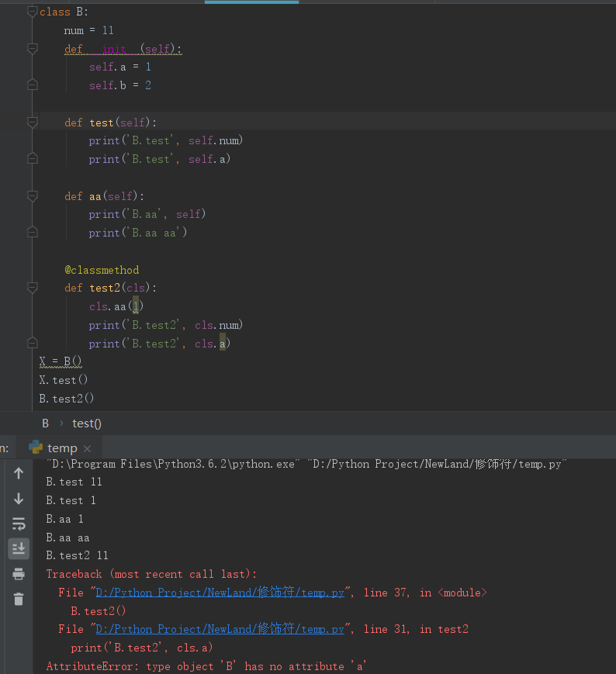Click the 'B.test2()' call in editor

click(66, 399)
